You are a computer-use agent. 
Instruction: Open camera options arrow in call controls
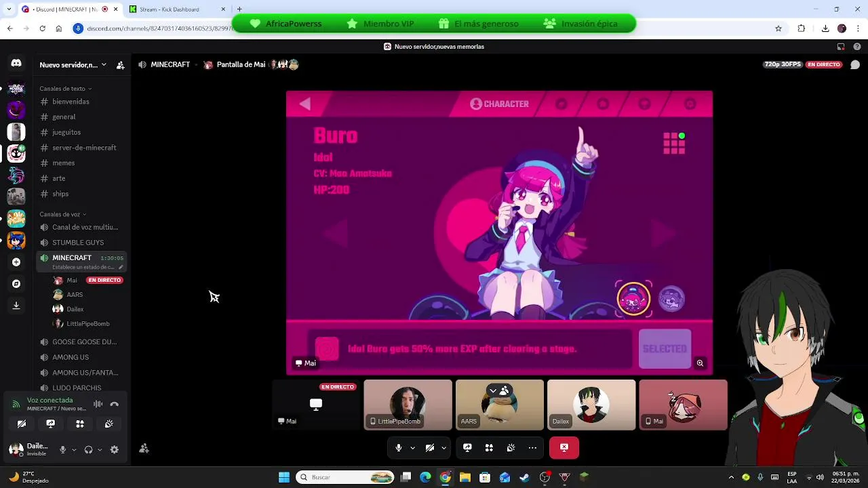444,447
